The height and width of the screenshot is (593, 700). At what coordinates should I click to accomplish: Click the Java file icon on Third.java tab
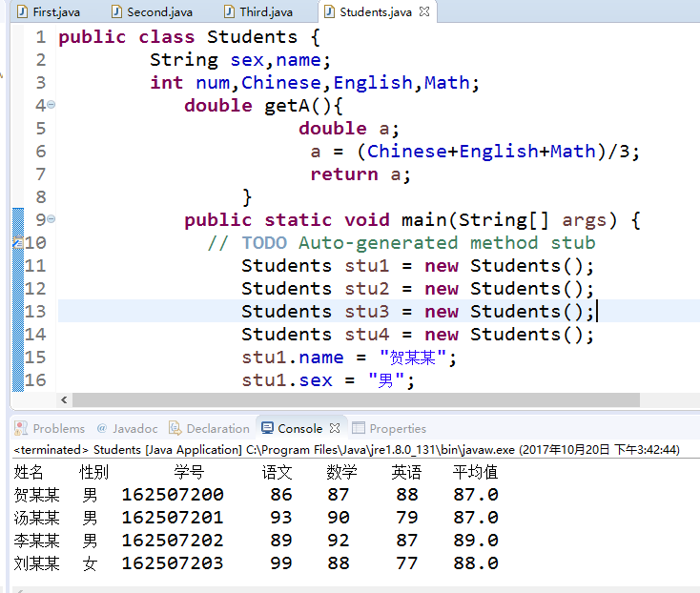coord(229,11)
